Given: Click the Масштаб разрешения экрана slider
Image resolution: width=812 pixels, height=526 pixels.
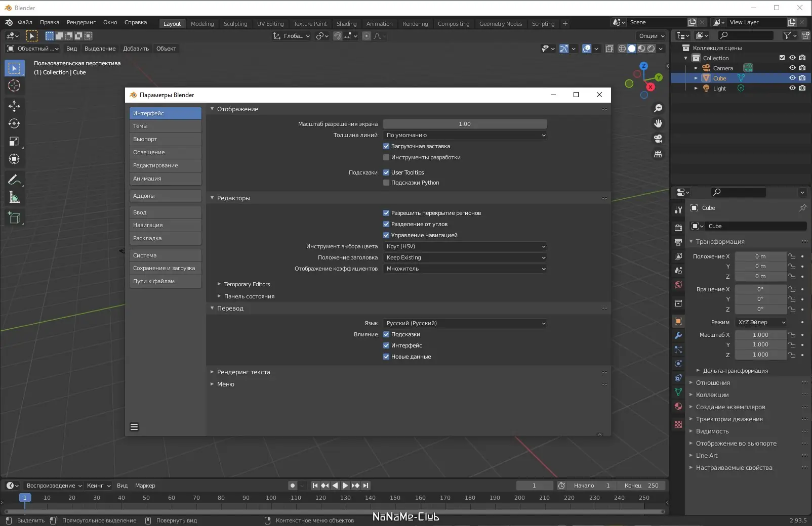Looking at the screenshot, I should (465, 124).
